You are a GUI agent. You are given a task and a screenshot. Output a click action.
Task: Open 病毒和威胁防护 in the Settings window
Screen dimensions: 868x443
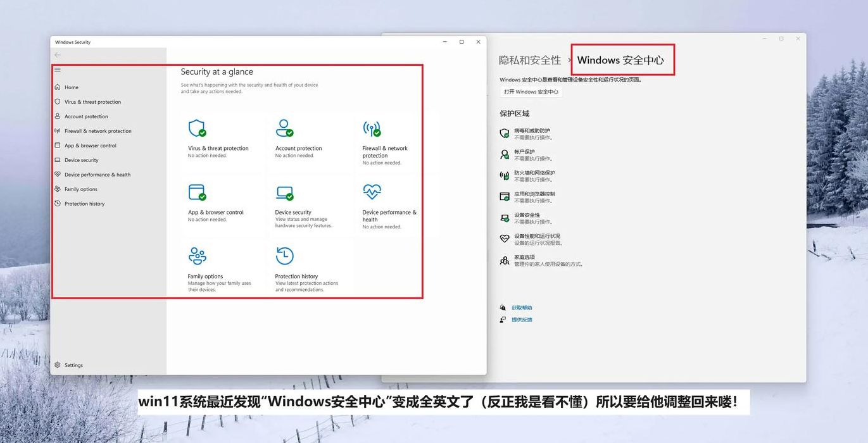532,130
